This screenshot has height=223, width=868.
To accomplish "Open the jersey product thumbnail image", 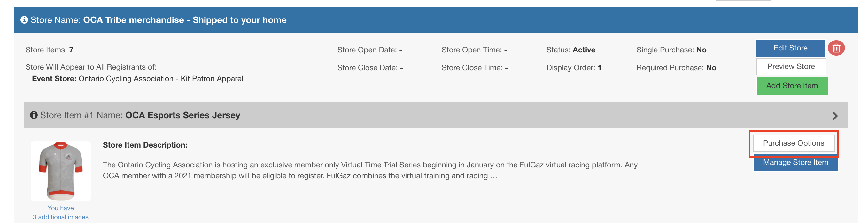I will (61, 171).
